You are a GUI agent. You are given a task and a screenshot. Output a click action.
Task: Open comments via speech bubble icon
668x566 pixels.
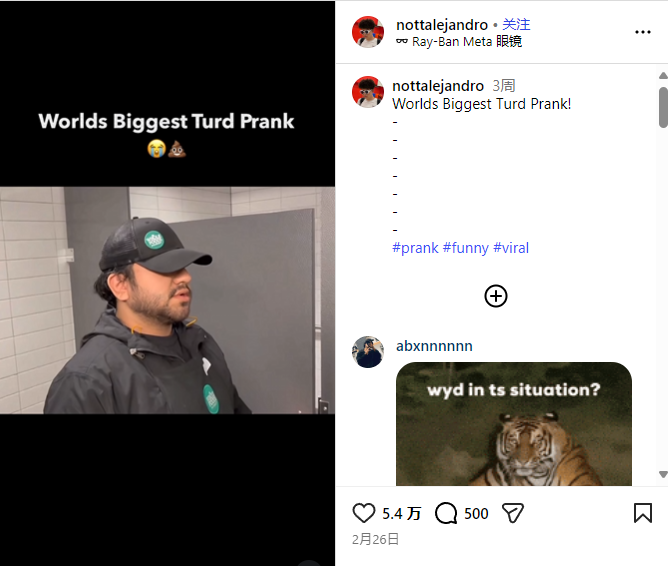[x=446, y=513]
